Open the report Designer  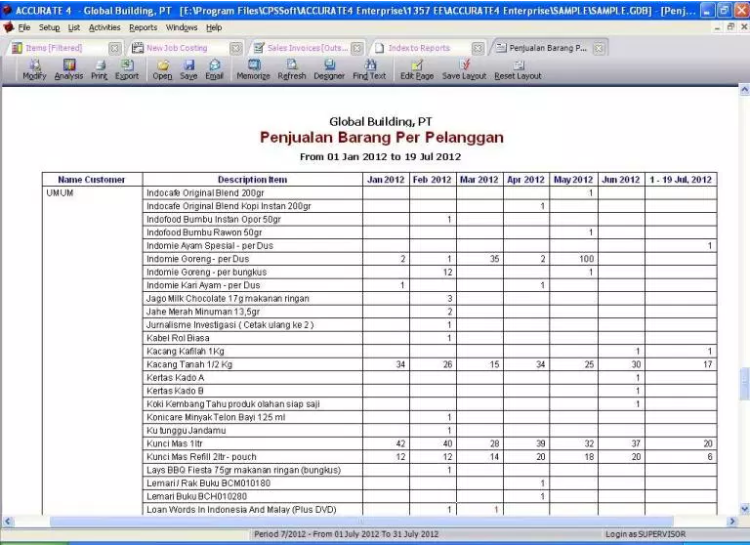[329, 68]
